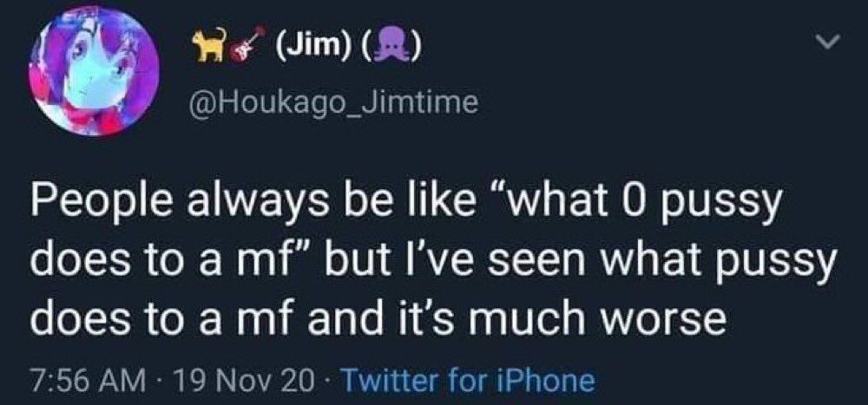Open the tweet options chevron arrow

tap(832, 42)
